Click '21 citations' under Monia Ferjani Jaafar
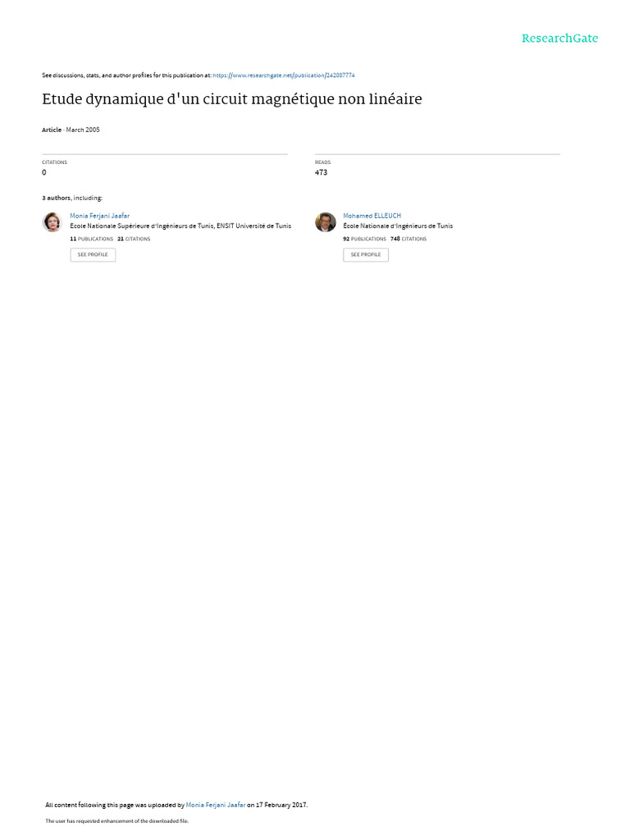The height and width of the screenshot is (840, 630). [134, 239]
